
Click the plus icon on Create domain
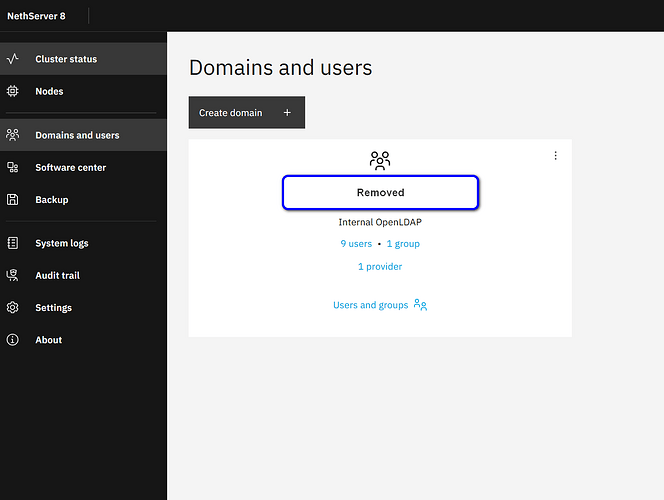[x=287, y=113]
